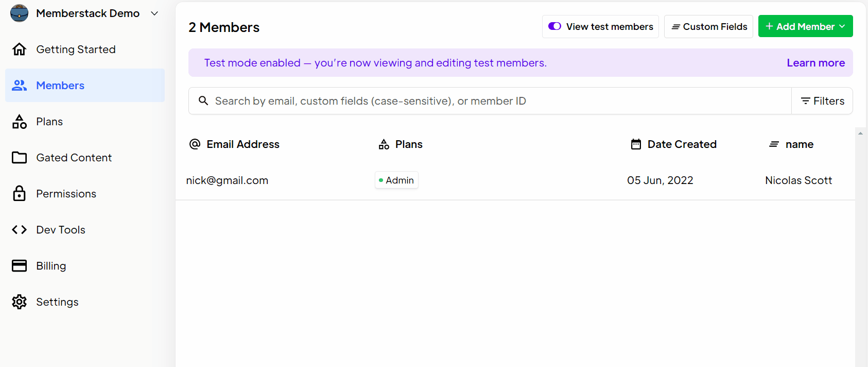Open the Filters button
This screenshot has width=868, height=367.
point(822,101)
